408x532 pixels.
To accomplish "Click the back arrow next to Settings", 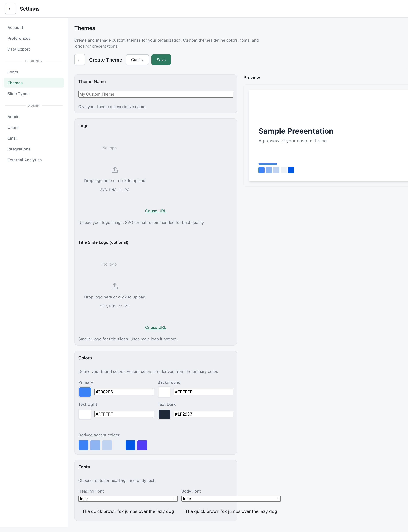I will (x=11, y=9).
